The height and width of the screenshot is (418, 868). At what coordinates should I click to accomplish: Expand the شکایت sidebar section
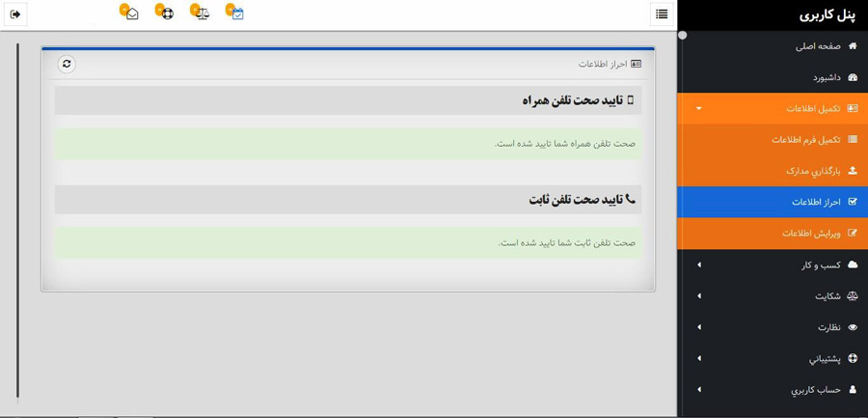[699, 296]
